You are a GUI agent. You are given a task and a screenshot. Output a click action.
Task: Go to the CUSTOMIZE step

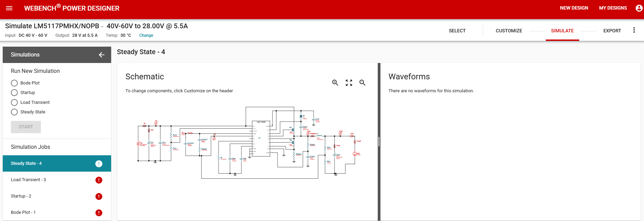click(x=509, y=31)
